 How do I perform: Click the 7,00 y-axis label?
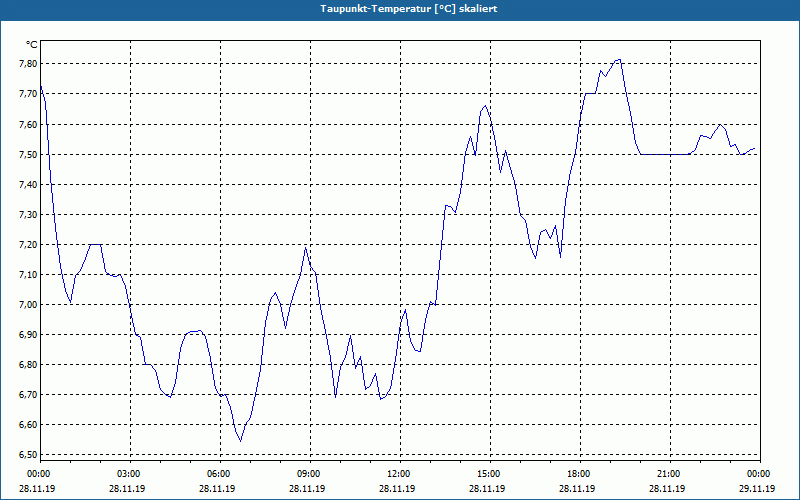point(29,305)
